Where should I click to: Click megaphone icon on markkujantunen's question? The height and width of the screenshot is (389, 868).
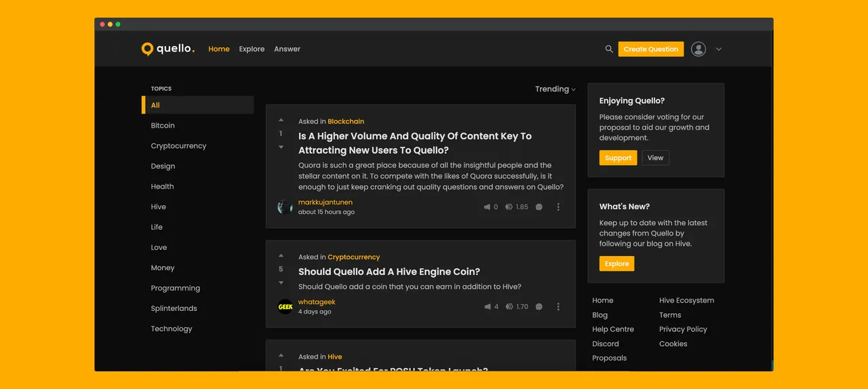[x=487, y=207]
